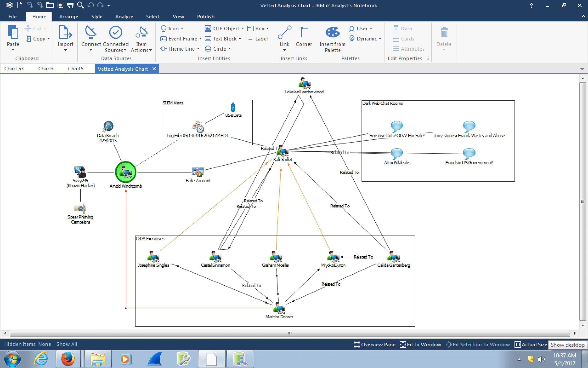Select the Data Breach globe icon
The image size is (588, 368).
pyautogui.click(x=108, y=126)
